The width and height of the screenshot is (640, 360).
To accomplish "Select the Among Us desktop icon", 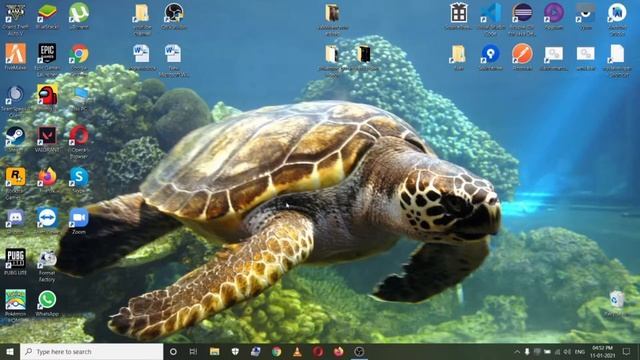I will [x=47, y=98].
